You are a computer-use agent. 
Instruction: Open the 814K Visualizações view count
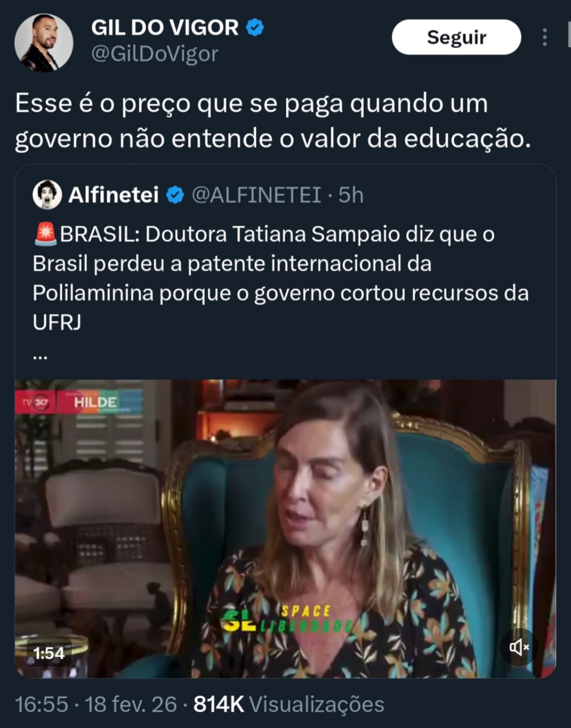point(289,704)
